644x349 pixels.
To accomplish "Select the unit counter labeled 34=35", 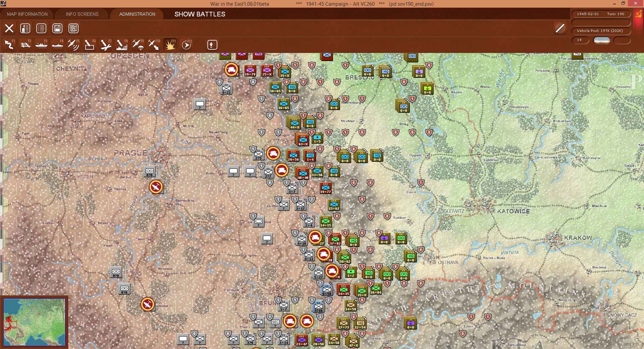I will (343, 290).
